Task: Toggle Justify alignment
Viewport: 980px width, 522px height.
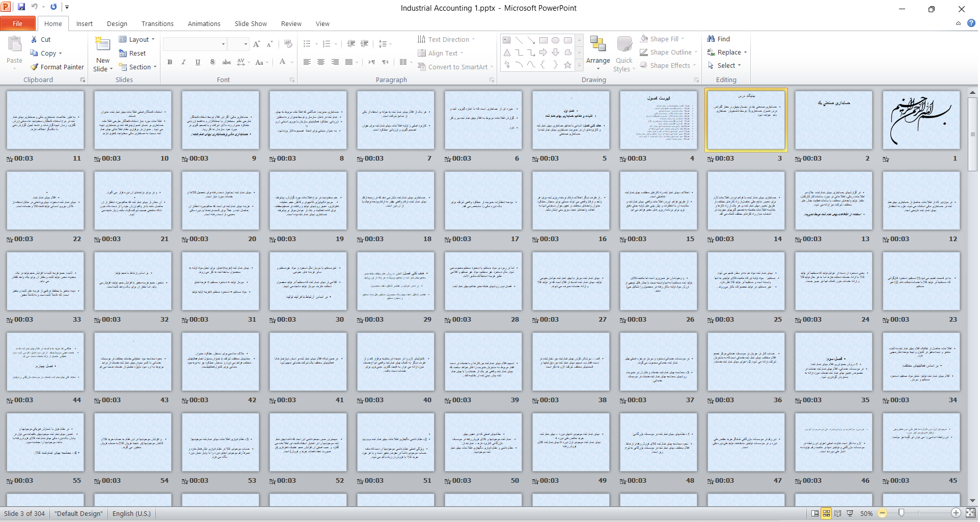Action: (349, 62)
